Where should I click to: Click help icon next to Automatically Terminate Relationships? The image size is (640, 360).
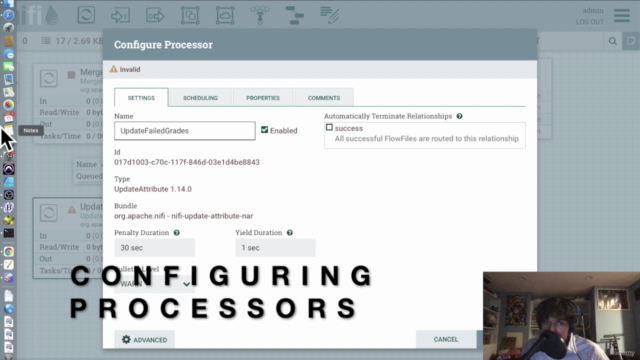tap(460, 116)
